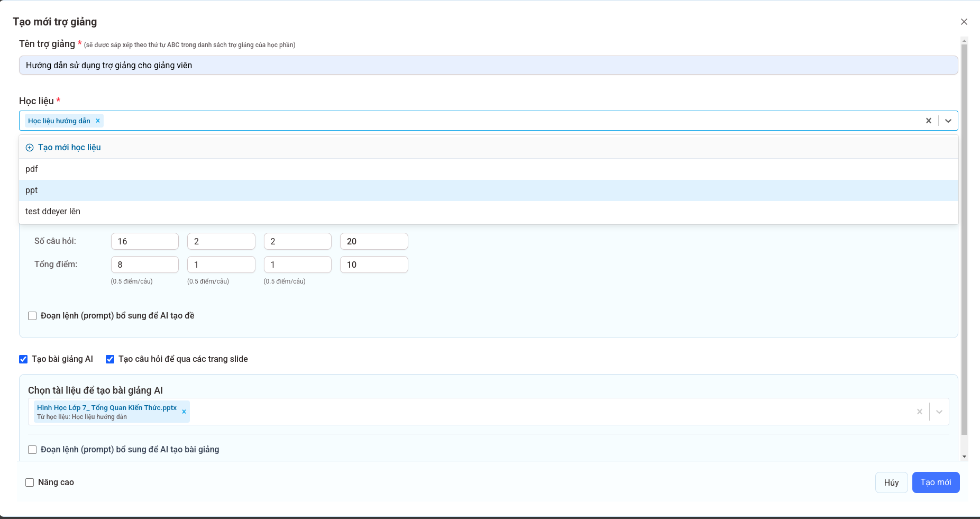Enable the extra prompt for AI exam creation

click(x=32, y=316)
